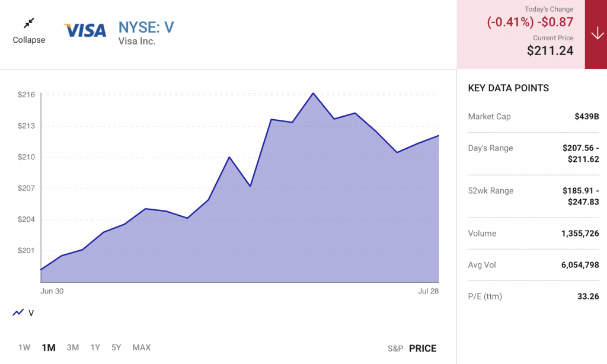Select the MAX time range
Viewport: 607px width, 364px height.
(x=141, y=348)
